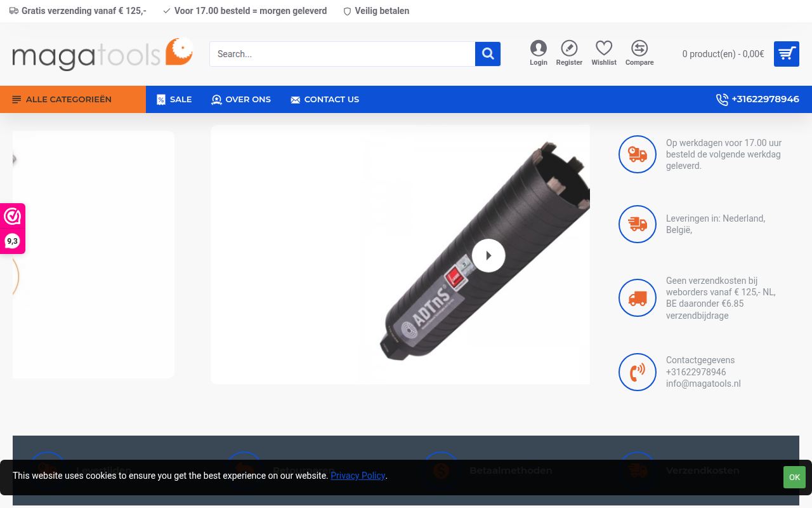
Task: Click the ADTnS core drill product image
Action: [400, 255]
